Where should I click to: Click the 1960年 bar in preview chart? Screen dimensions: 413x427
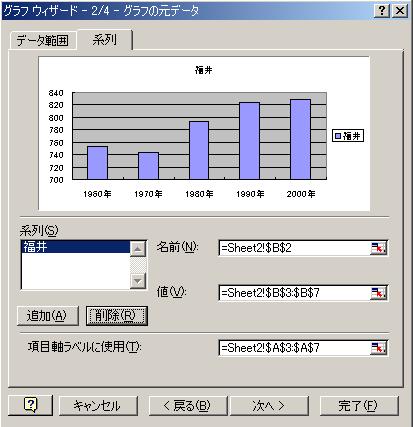[97, 163]
